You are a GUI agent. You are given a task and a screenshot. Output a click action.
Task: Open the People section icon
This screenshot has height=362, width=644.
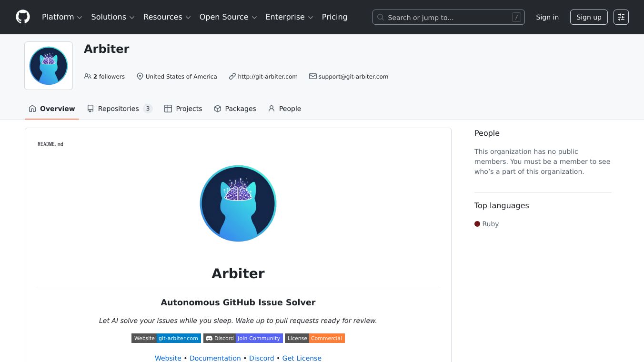pyautogui.click(x=271, y=109)
